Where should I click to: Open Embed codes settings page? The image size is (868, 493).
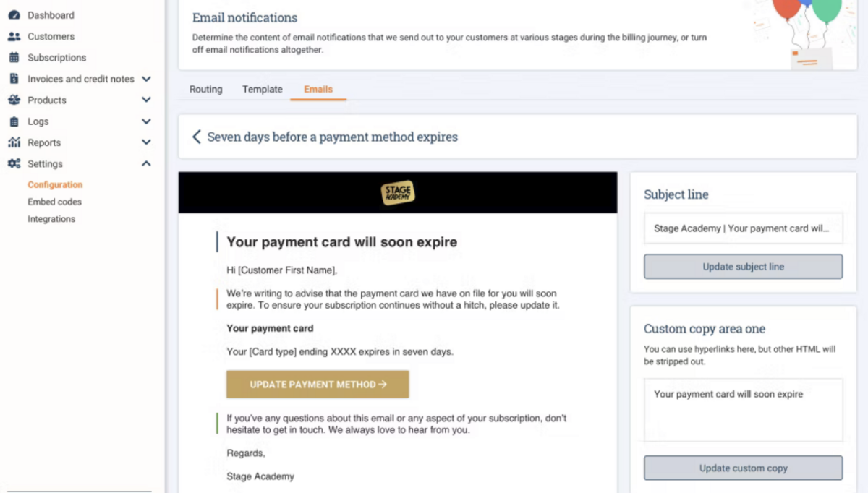(x=55, y=202)
